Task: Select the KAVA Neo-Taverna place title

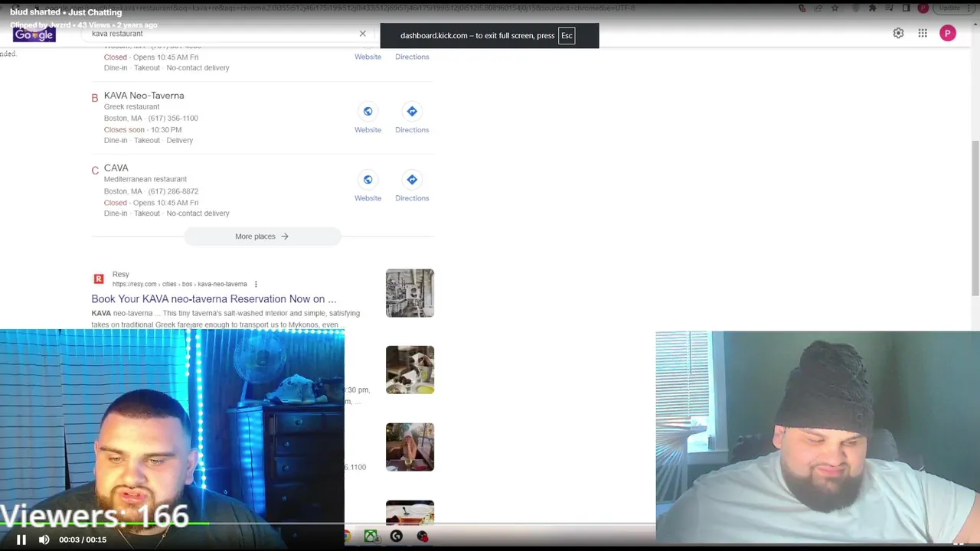Action: (144, 96)
